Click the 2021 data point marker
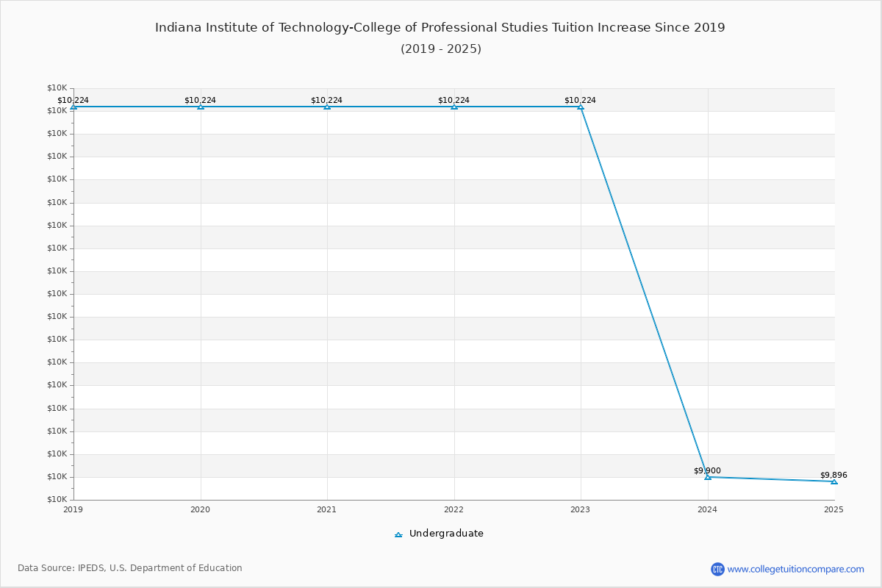This screenshot has width=882, height=588. coord(327,107)
